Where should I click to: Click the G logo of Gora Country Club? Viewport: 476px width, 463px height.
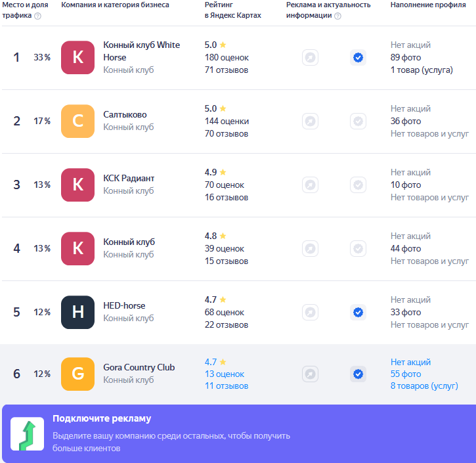pos(77,374)
